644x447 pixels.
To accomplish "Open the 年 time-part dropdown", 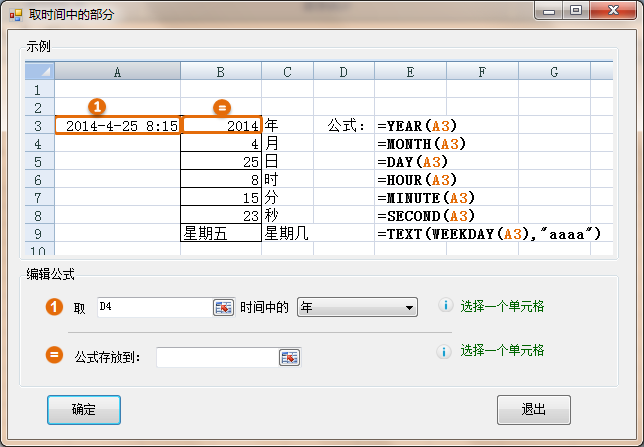I will pos(357,307).
